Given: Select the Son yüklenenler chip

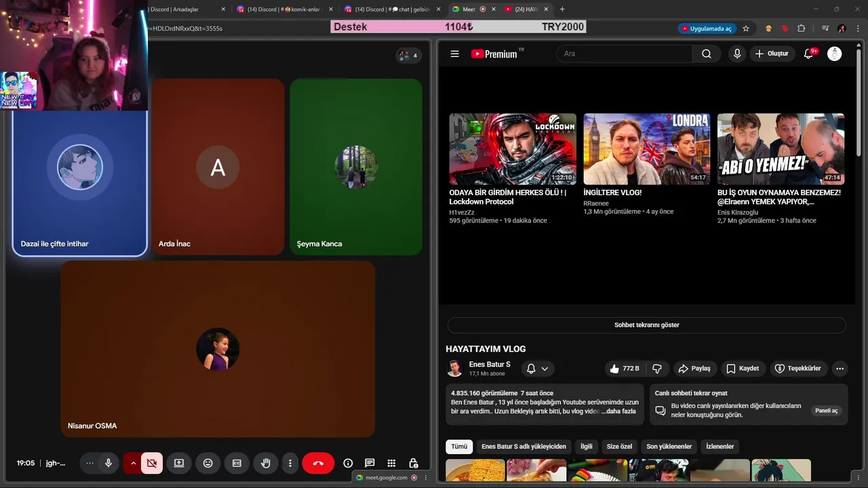Looking at the screenshot, I should coord(669,447).
